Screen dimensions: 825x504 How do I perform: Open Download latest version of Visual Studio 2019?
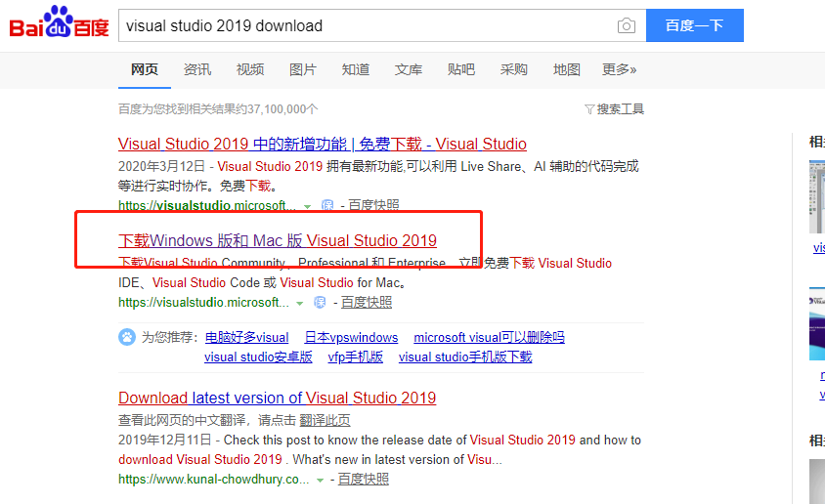coord(278,398)
